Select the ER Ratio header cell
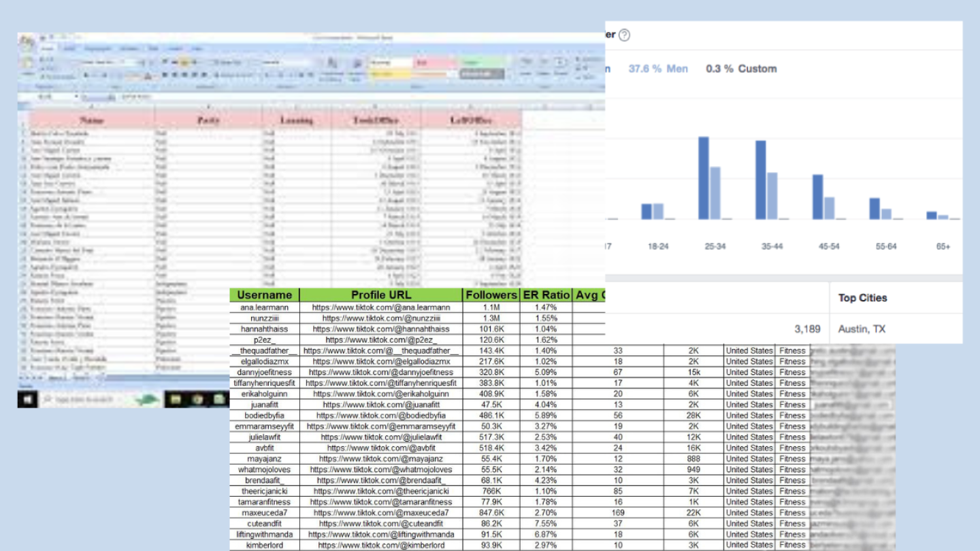The width and height of the screenshot is (980, 551). click(x=546, y=295)
